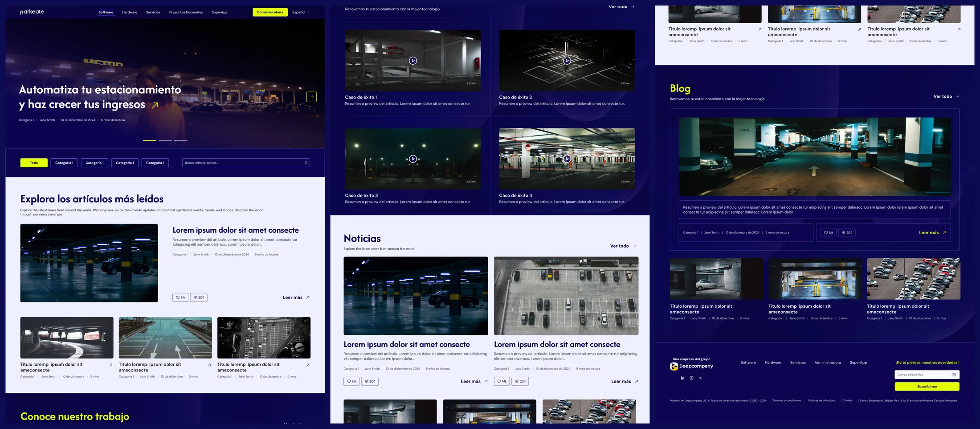Click the heart 14k button in the Blog post
The image size is (980, 429).
click(x=829, y=232)
